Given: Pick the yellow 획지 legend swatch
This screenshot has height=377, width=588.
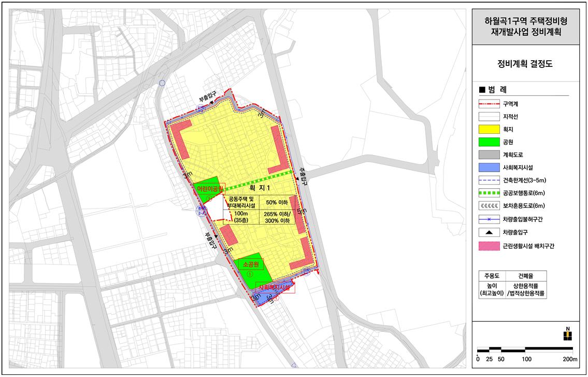Looking at the screenshot, I should coord(489,129).
